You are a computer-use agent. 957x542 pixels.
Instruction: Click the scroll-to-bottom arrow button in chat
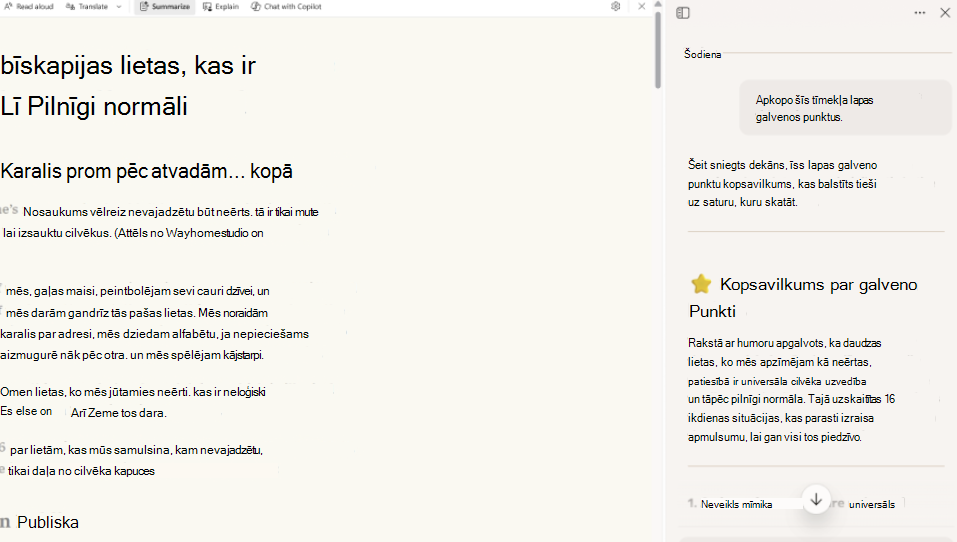816,500
